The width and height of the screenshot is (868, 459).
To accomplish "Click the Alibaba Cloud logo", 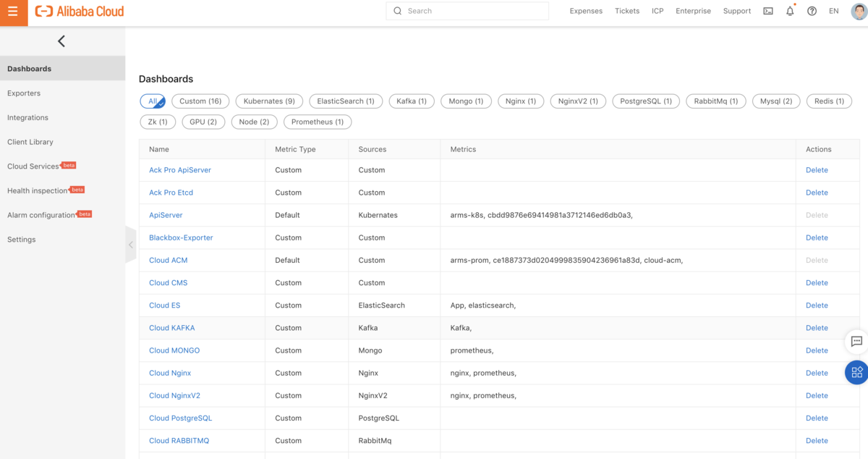I will click(80, 12).
